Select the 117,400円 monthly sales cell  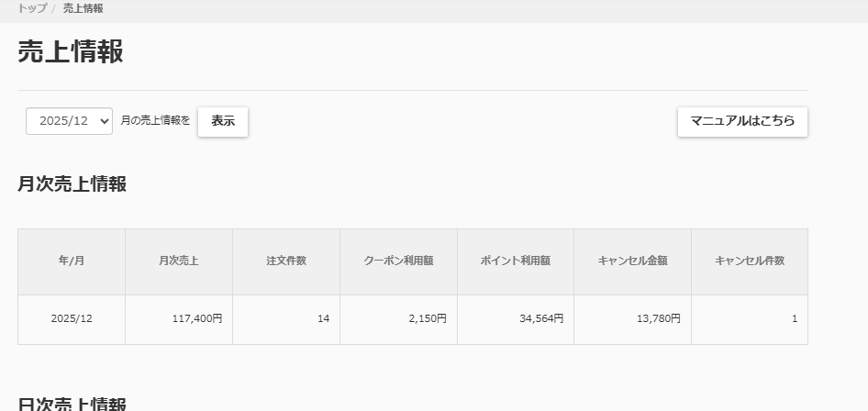196,318
